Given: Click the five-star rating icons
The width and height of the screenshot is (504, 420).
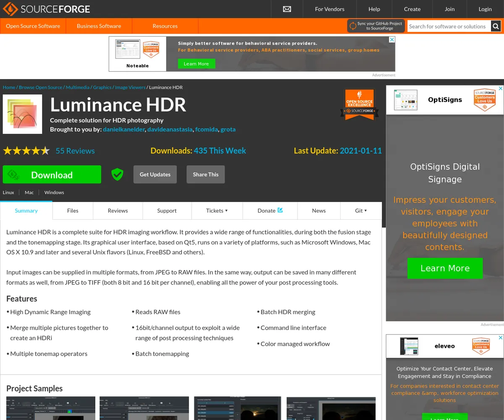Looking at the screenshot, I should [26, 151].
